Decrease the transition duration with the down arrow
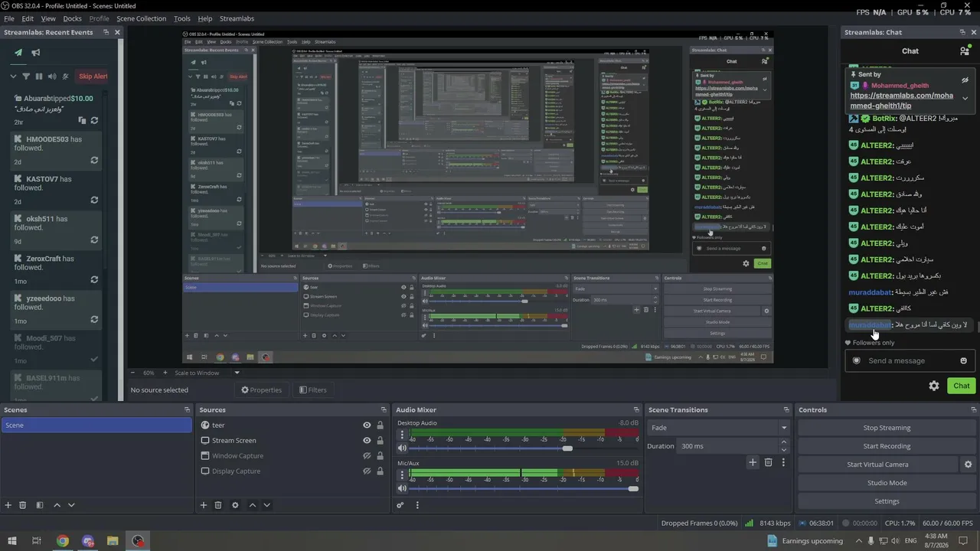The width and height of the screenshot is (980, 551). pos(783,449)
